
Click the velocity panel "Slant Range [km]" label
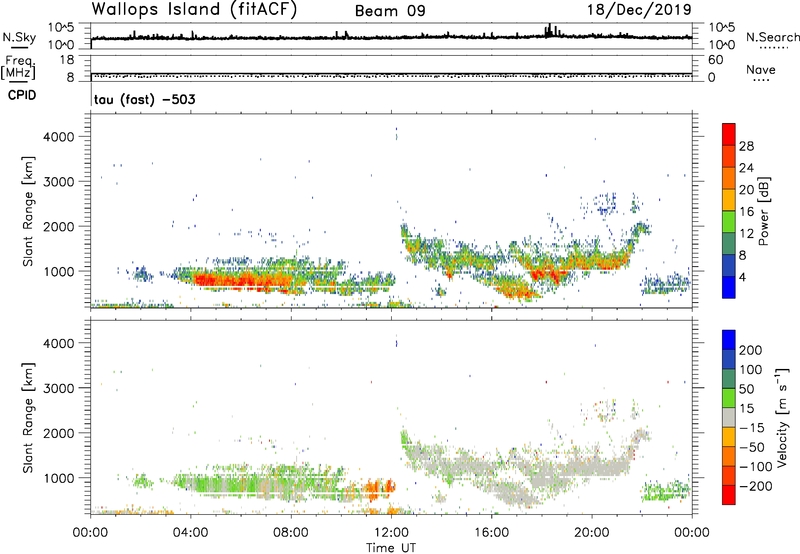point(28,418)
